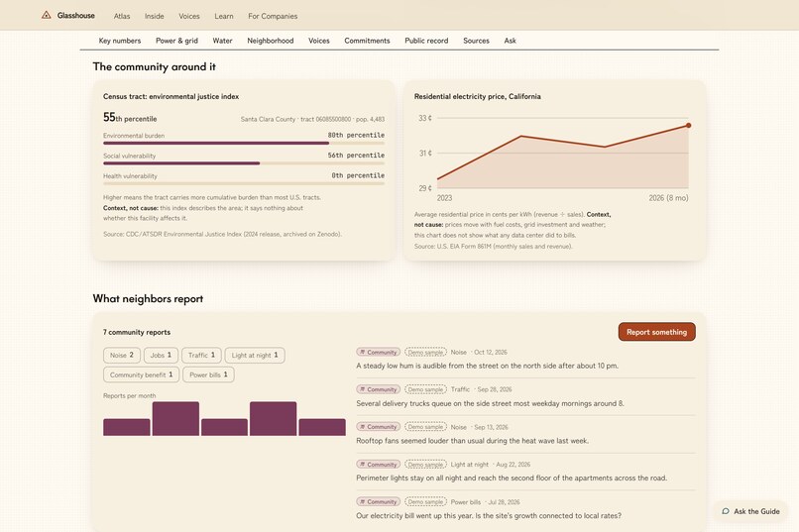The height and width of the screenshot is (532, 799).
Task: Filter reports by Community benefit chip
Action: coord(141,374)
